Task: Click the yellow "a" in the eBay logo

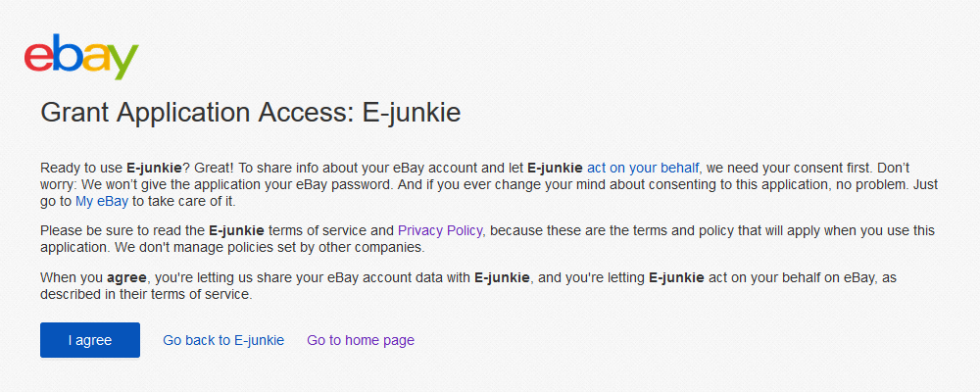Action: 94,61
